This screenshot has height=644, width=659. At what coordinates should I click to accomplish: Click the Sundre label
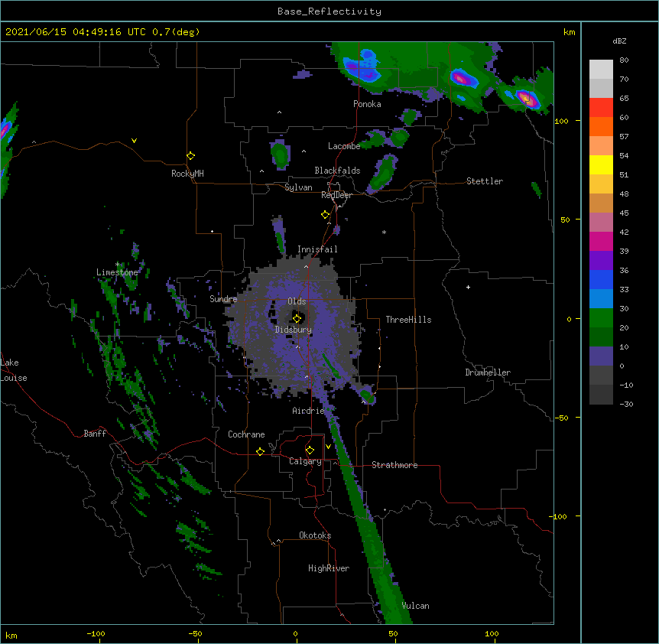tap(223, 299)
